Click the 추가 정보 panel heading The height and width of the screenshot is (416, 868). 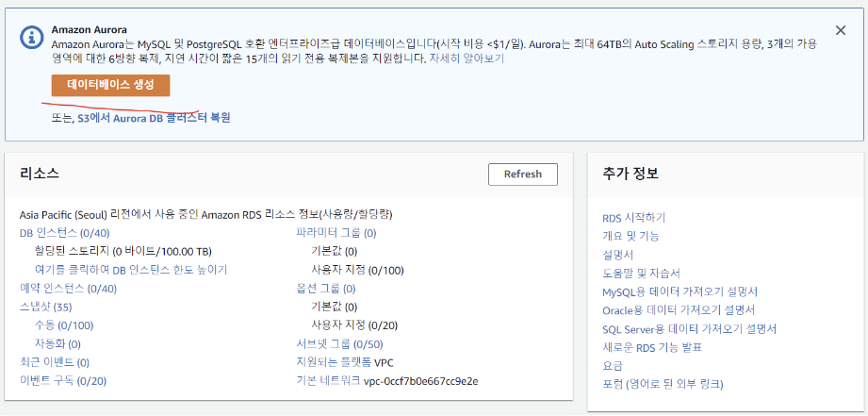click(630, 174)
